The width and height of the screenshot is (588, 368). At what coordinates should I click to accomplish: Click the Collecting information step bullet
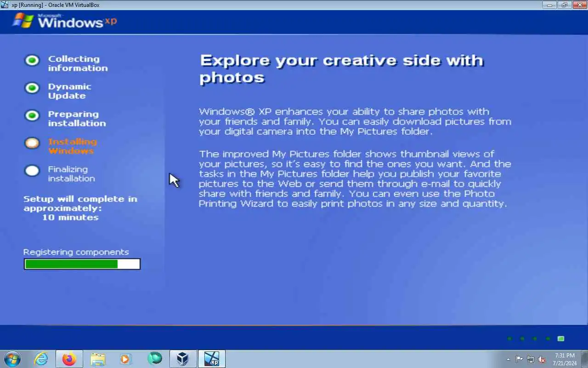(32, 60)
